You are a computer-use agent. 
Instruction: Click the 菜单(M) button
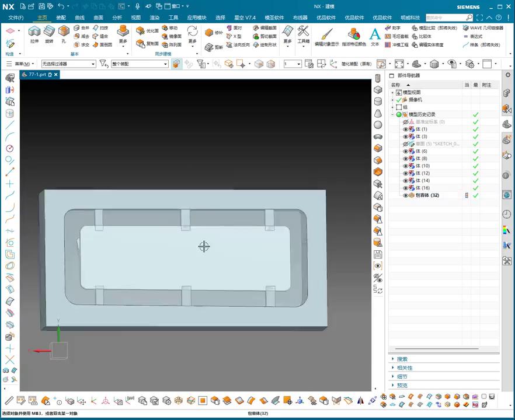(x=23, y=64)
